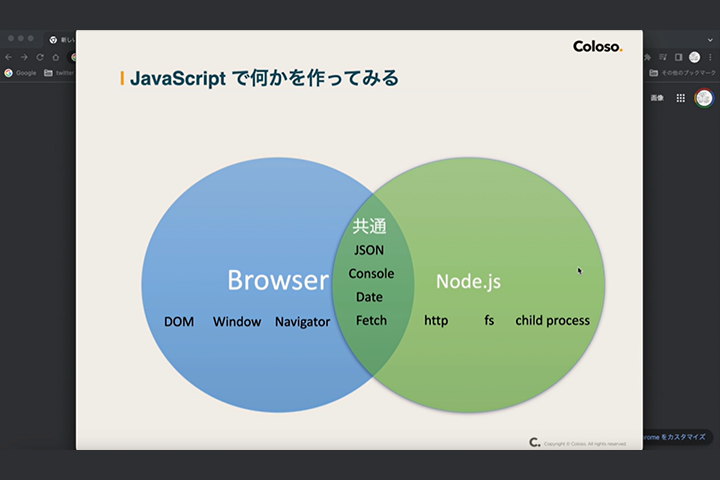Click the 'Date' text in the overlap
The image size is (720, 480).
(369, 297)
